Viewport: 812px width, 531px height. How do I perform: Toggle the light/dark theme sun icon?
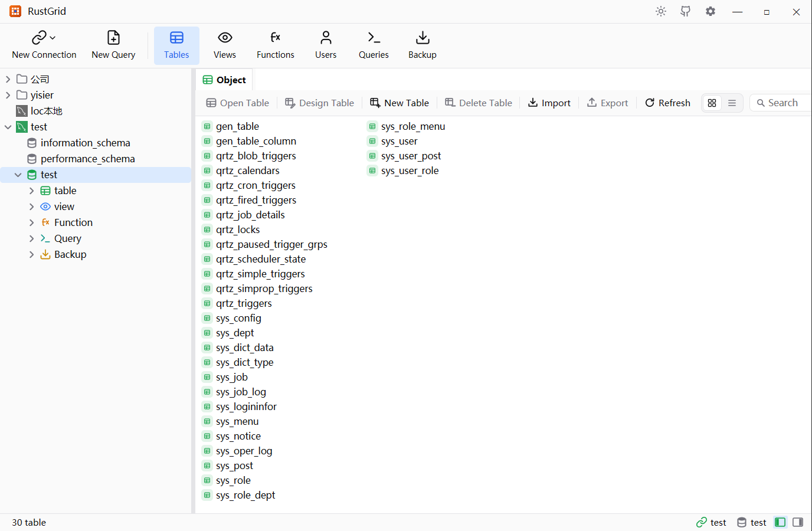click(661, 11)
